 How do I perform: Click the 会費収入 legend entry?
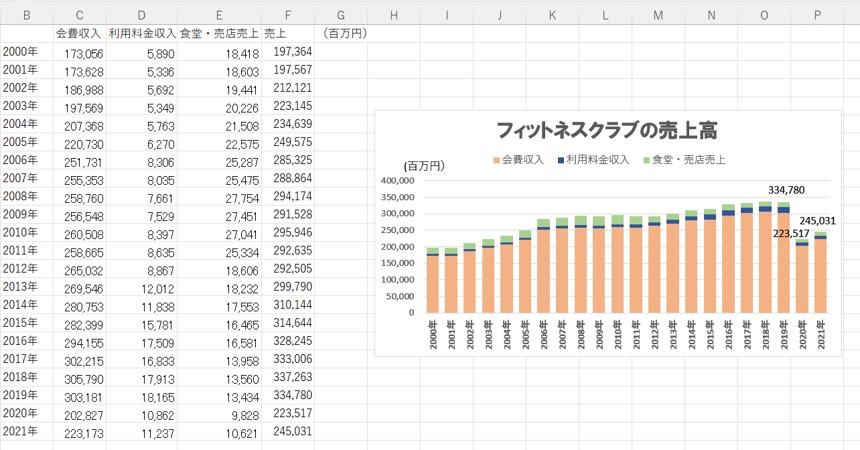click(x=518, y=160)
